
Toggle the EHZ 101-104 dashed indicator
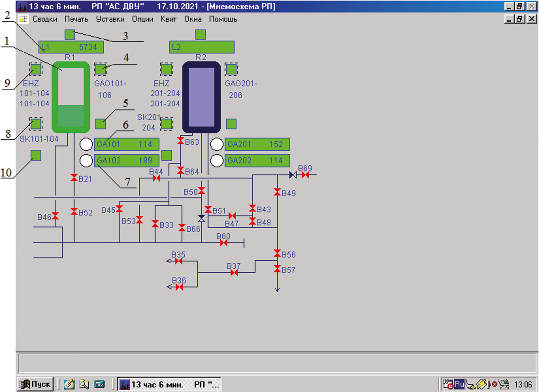coord(36,69)
